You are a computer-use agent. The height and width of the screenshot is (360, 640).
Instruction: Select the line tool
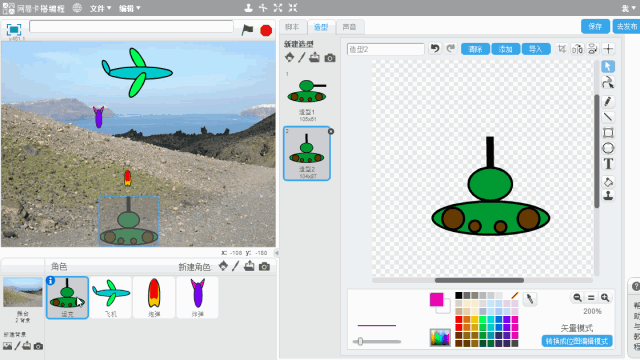(x=608, y=117)
